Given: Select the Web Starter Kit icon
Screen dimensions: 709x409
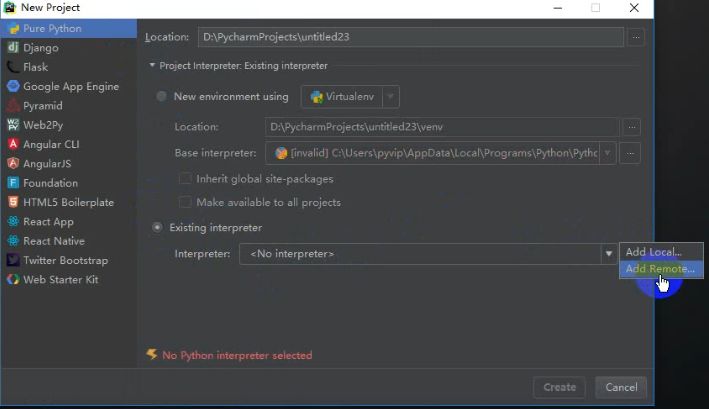Looking at the screenshot, I should tap(13, 279).
